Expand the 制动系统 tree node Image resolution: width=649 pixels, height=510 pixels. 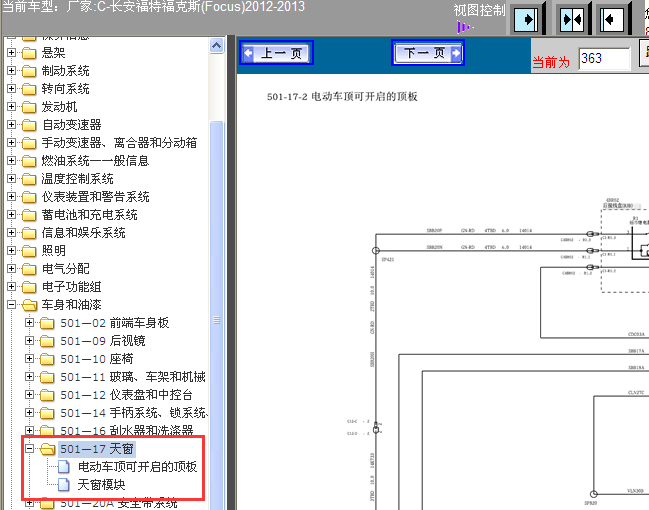pos(12,71)
